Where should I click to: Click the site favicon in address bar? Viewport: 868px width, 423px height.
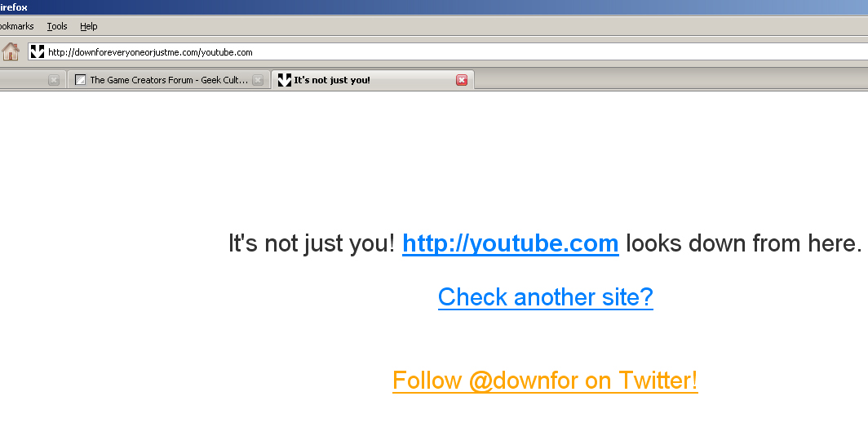(37, 51)
